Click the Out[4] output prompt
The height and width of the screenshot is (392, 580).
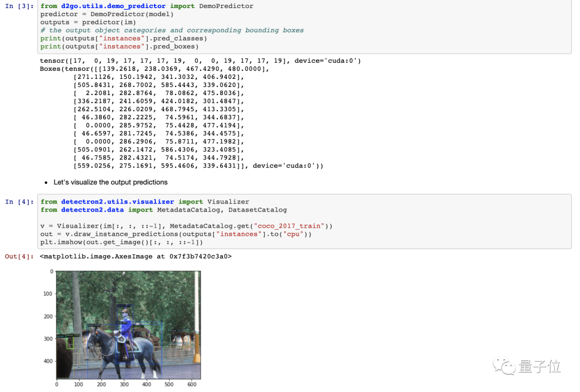(x=19, y=257)
